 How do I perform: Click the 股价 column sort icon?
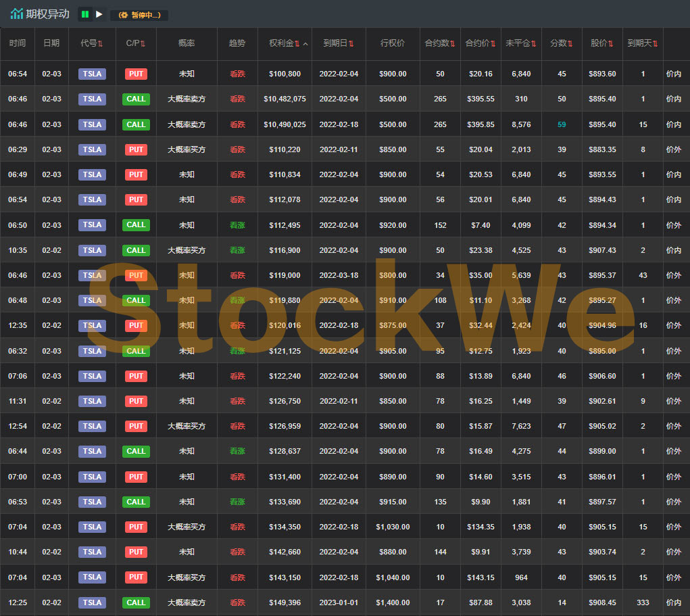(610, 43)
